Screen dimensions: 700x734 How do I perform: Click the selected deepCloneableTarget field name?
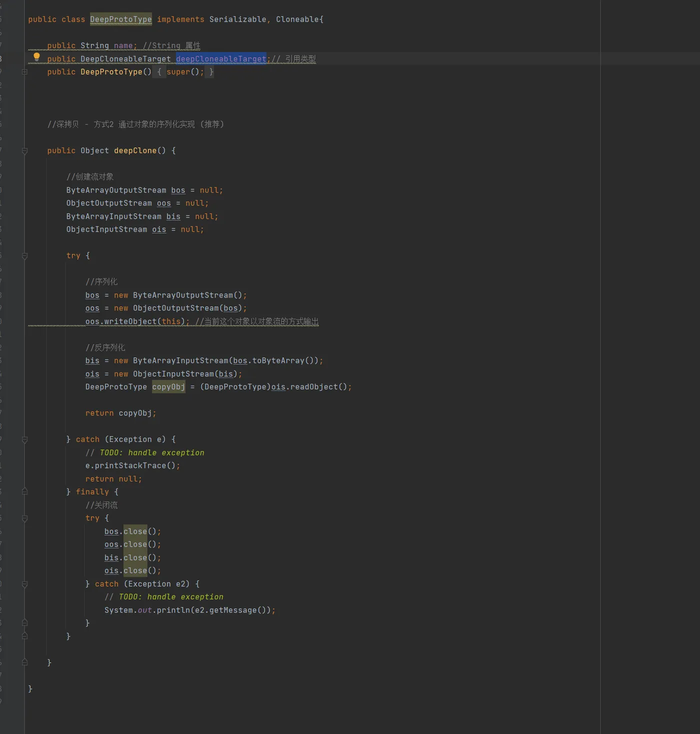[x=221, y=59]
